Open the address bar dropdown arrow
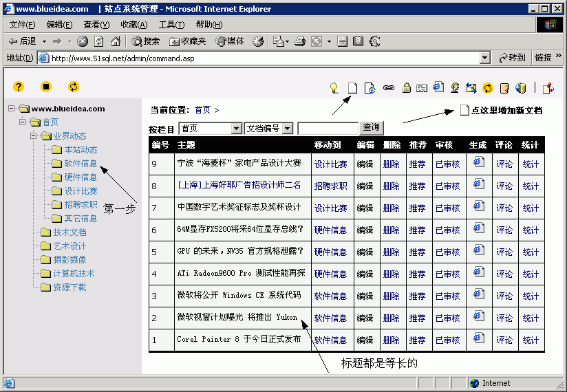The height and width of the screenshot is (392, 567). [x=484, y=58]
